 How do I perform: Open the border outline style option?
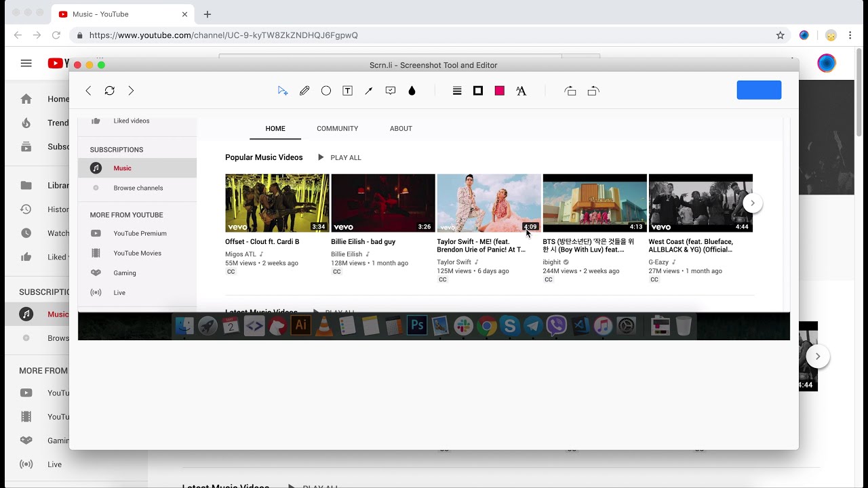478,91
